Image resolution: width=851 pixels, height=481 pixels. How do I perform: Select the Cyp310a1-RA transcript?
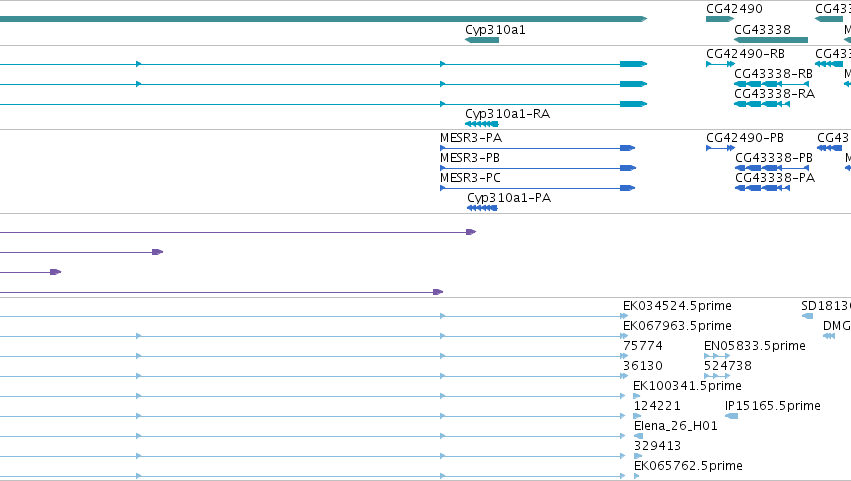coord(482,124)
